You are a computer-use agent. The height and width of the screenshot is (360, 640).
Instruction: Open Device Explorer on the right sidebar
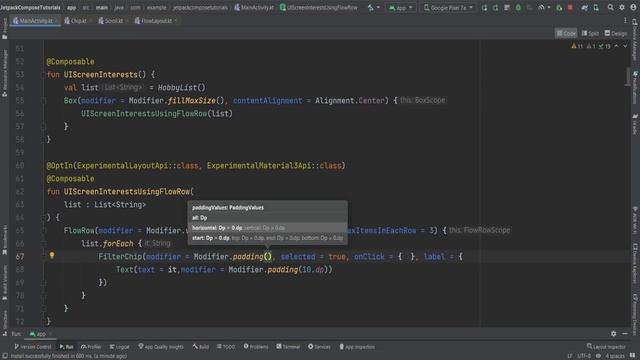[x=635, y=264]
